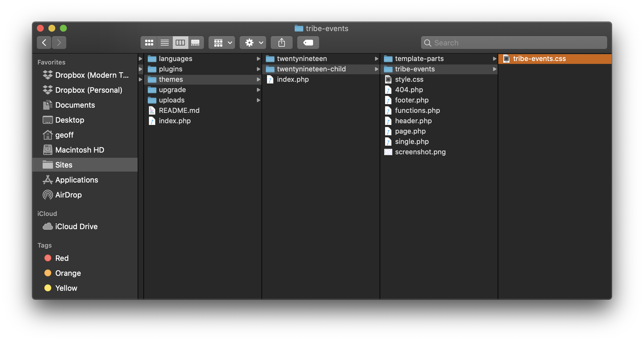The height and width of the screenshot is (342, 644).
Task: Expand the plugins folder arrow
Action: pyautogui.click(x=258, y=69)
